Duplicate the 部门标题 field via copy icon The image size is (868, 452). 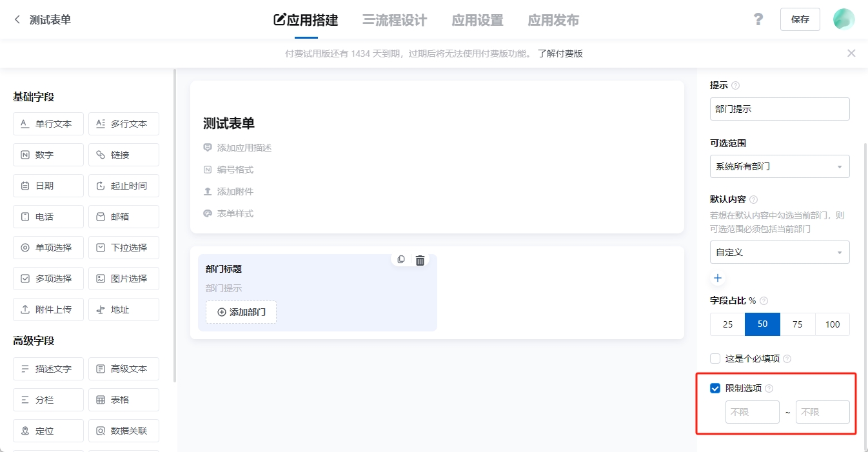pyautogui.click(x=400, y=259)
